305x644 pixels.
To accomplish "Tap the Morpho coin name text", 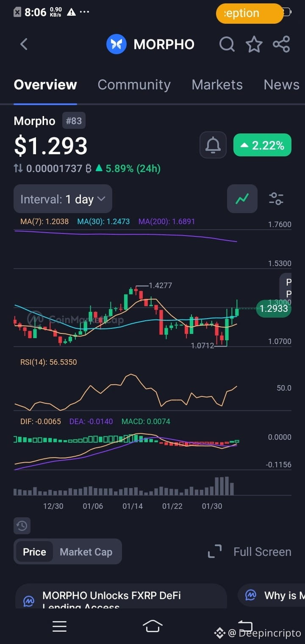I will [x=34, y=121].
